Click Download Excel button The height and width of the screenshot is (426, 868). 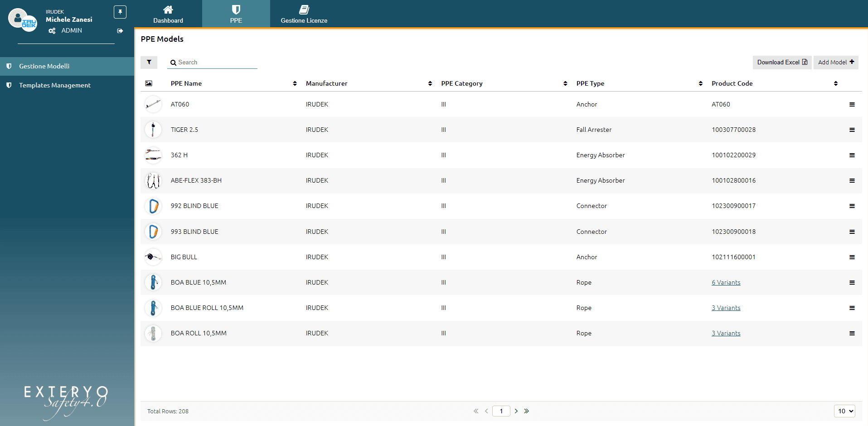click(x=782, y=62)
